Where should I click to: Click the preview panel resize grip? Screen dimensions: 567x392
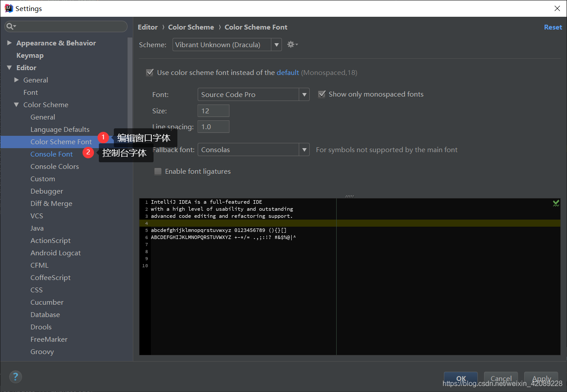point(349,196)
